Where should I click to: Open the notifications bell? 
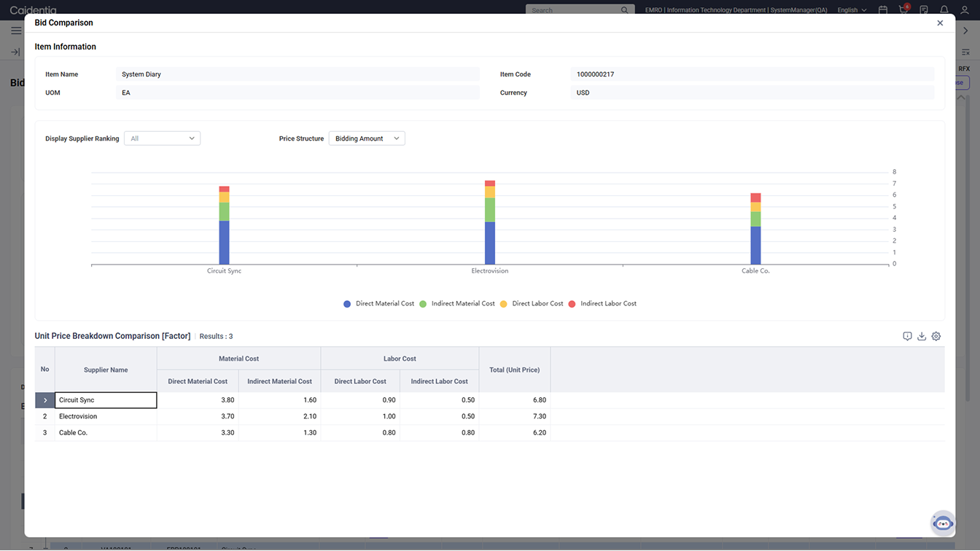coord(944,9)
